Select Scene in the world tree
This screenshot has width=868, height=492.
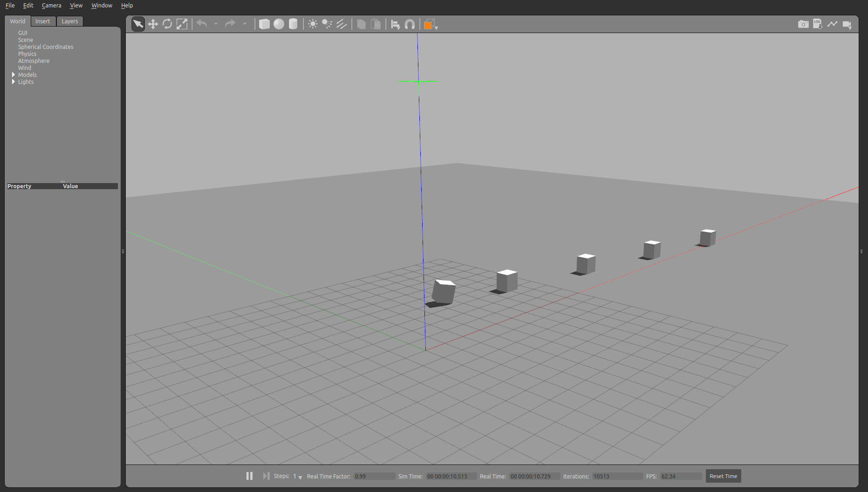pos(26,40)
